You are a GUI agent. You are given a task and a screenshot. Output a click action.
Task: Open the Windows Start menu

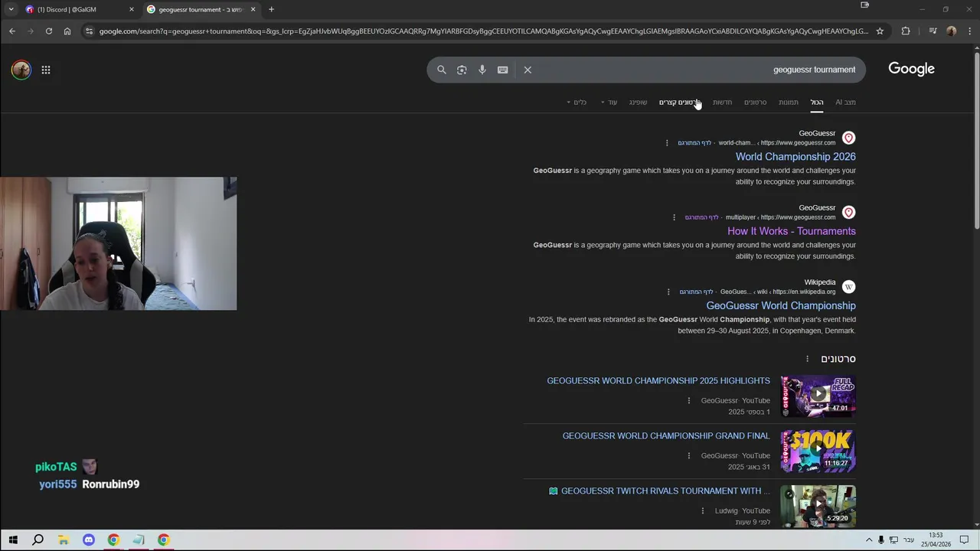click(13, 540)
